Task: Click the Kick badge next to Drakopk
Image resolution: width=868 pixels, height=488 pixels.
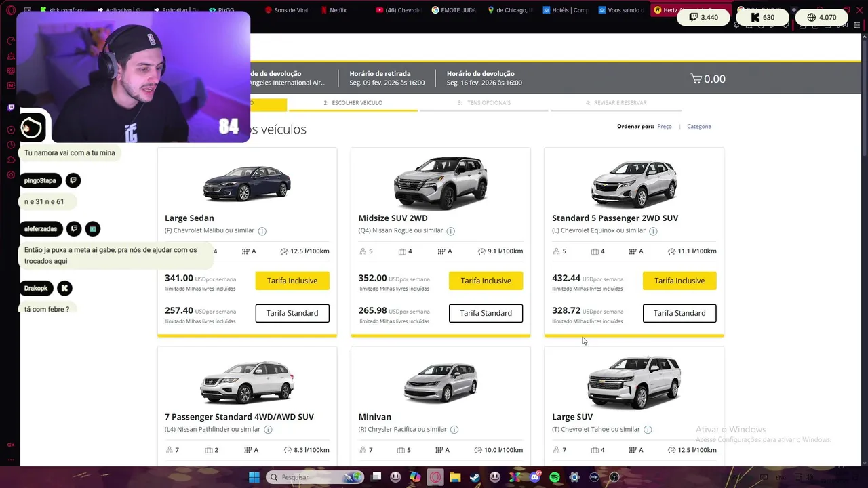Action: coord(64,288)
